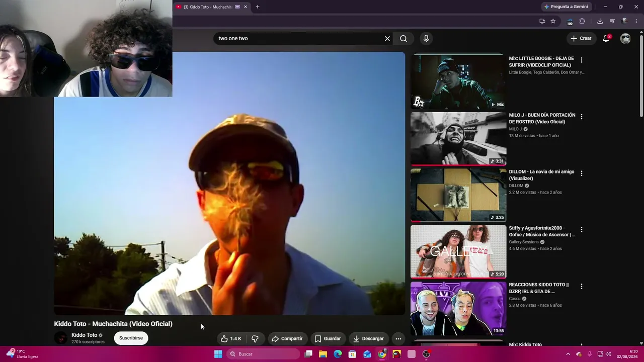The height and width of the screenshot is (362, 644).
Task: Open the LITTLE BOOGIE mix thumbnail
Action: (458, 82)
